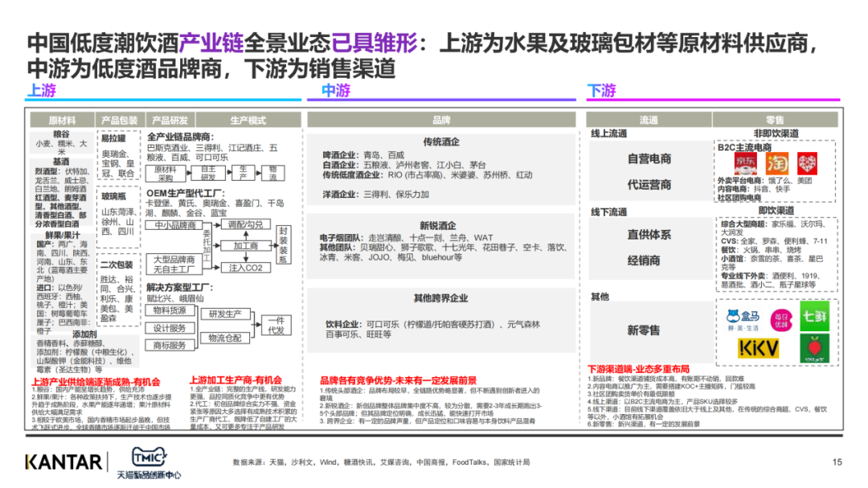The height and width of the screenshot is (488, 868).
Task: Click the 自营电商 label
Action: coord(649,159)
